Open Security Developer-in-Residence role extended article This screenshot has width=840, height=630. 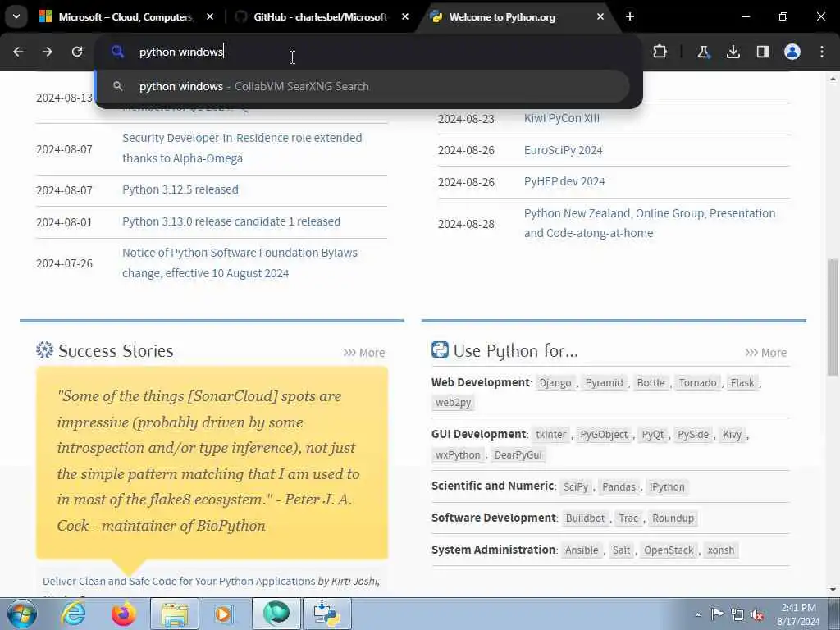tap(242, 148)
